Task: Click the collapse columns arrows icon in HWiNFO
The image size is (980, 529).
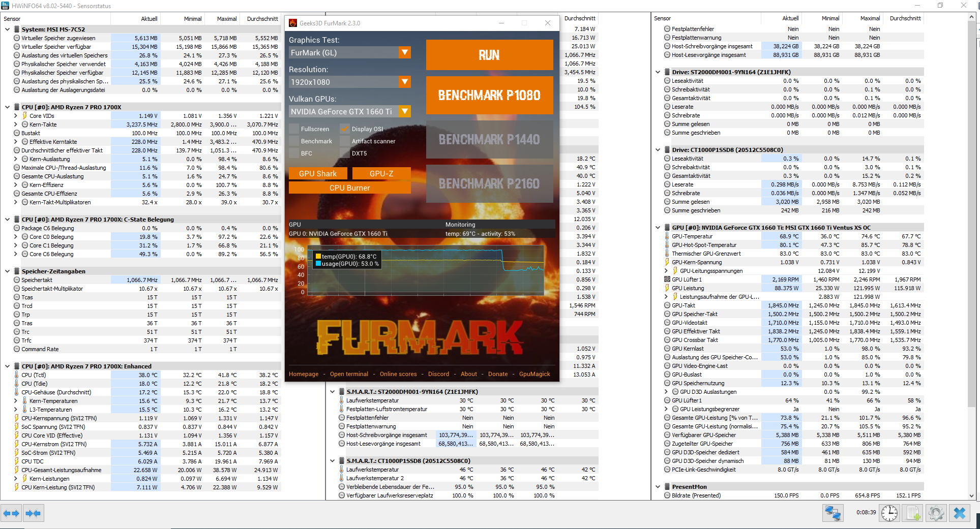Action: 33,513
